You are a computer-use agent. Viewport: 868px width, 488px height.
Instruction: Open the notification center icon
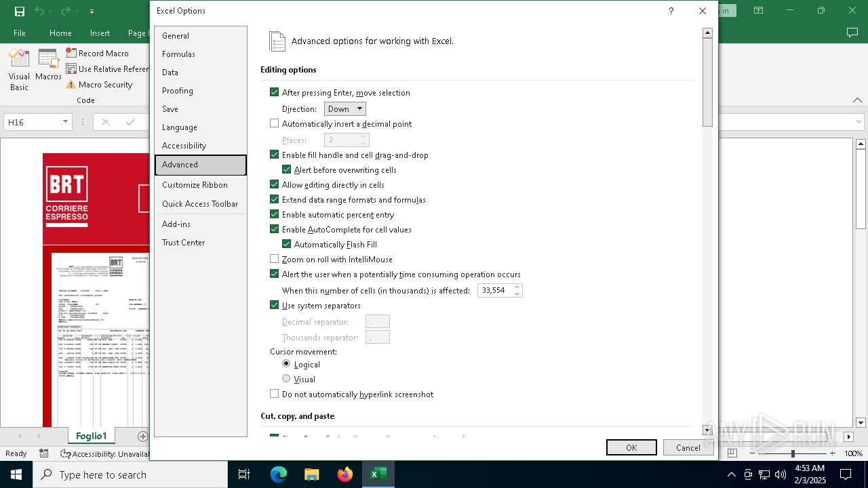click(x=846, y=474)
